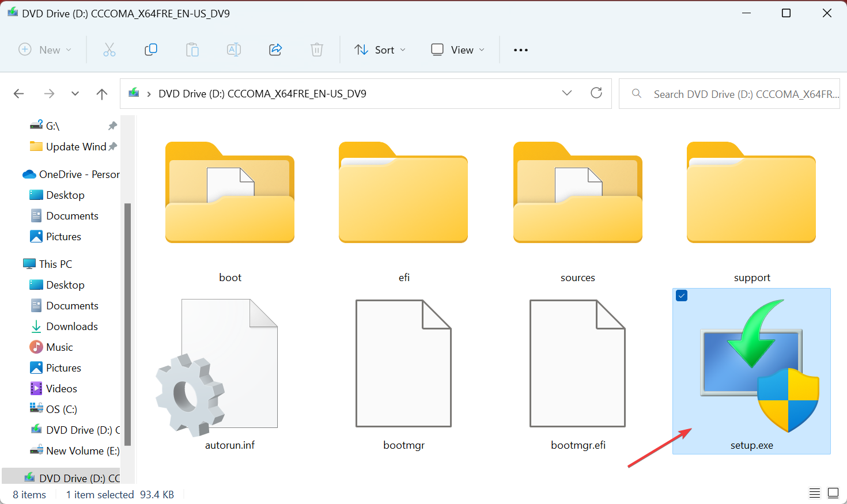Open DVD Drive (D:) under This PC
847x504 pixels.
click(x=74, y=430)
